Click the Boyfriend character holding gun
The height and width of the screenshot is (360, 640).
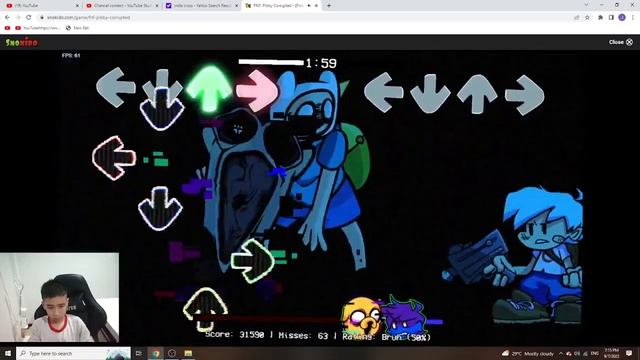point(514,255)
